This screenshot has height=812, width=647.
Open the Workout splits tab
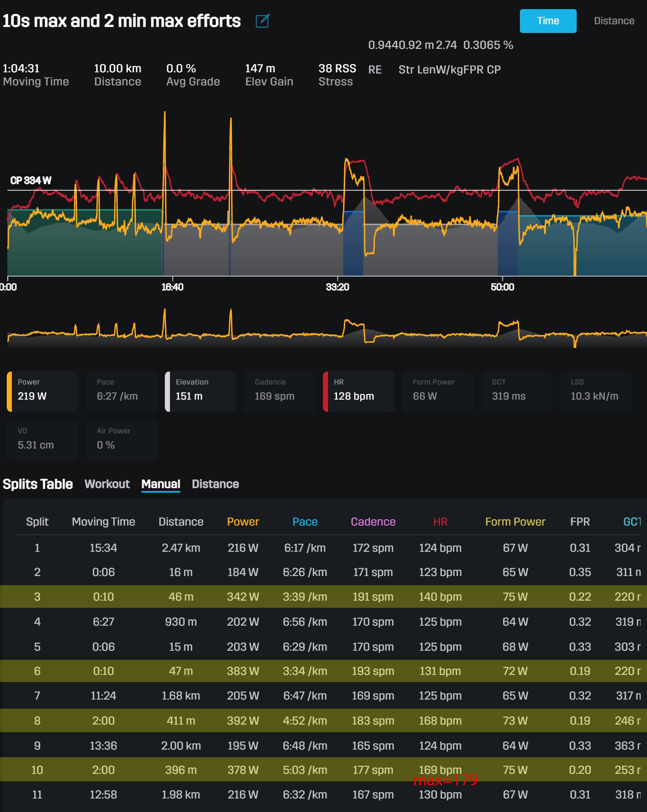(x=107, y=484)
